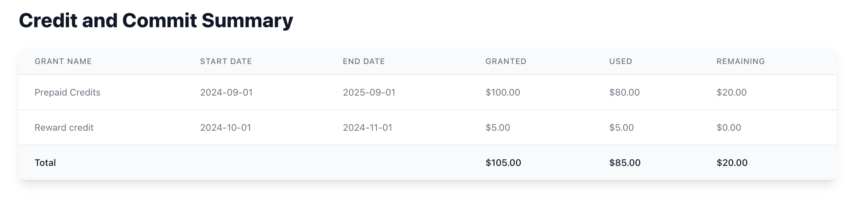The image size is (868, 215).
Task: Click the Reward credit $5.00 granted value
Action: (497, 128)
